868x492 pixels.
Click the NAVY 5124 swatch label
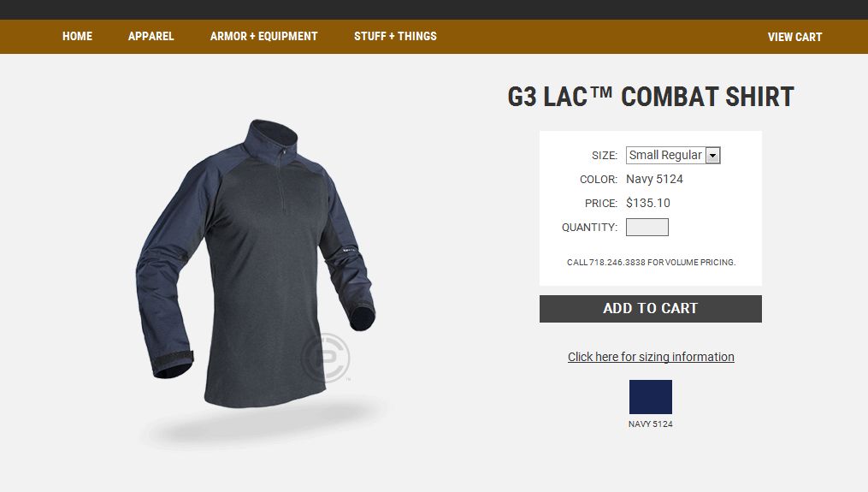point(651,424)
